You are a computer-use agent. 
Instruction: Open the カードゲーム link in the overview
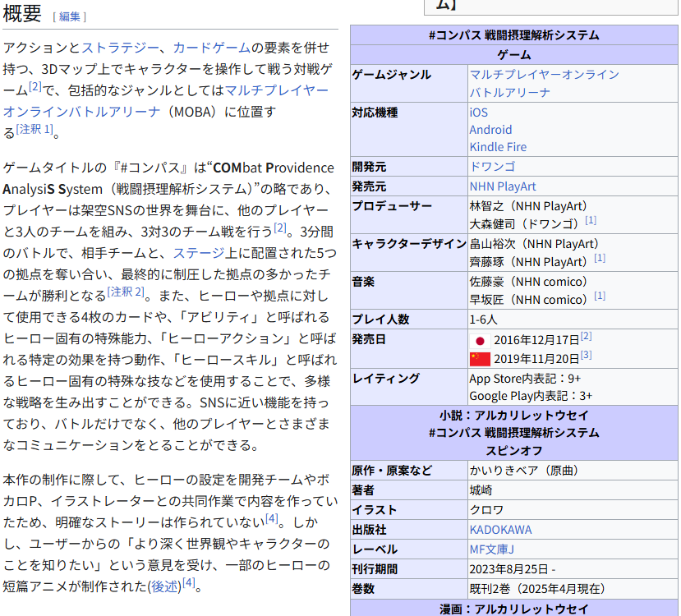coord(211,48)
